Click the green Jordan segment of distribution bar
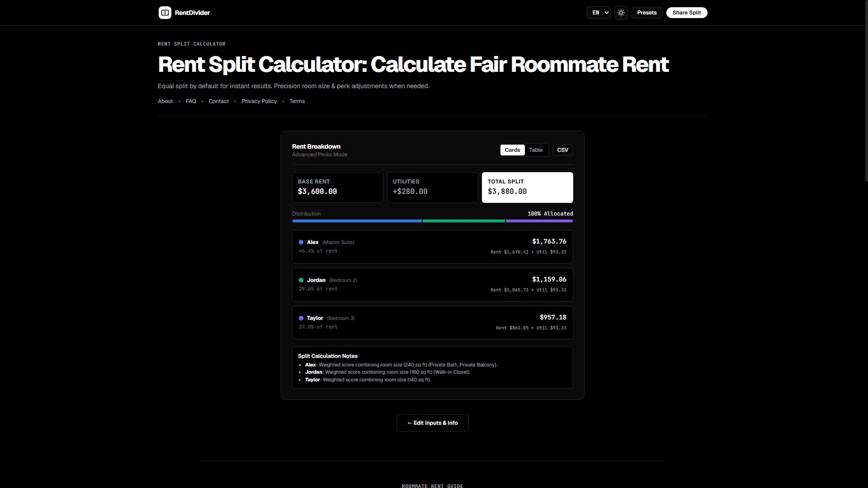868x488 pixels. pos(464,221)
